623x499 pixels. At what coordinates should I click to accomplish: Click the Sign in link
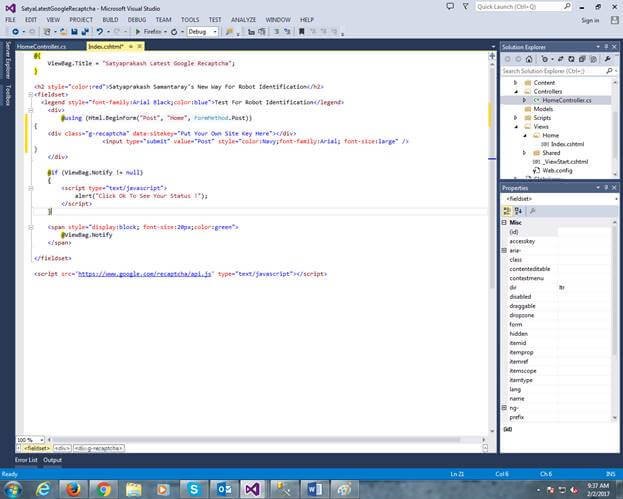coord(590,20)
